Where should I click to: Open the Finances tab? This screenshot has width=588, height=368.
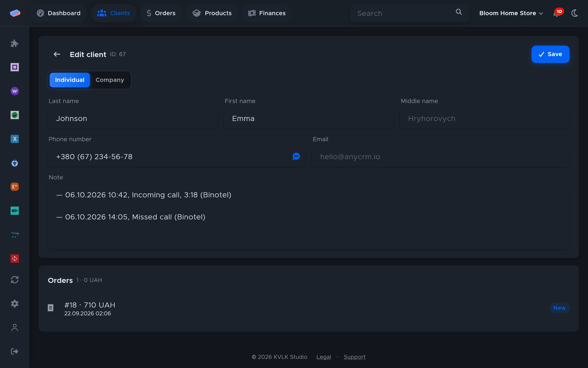point(267,13)
